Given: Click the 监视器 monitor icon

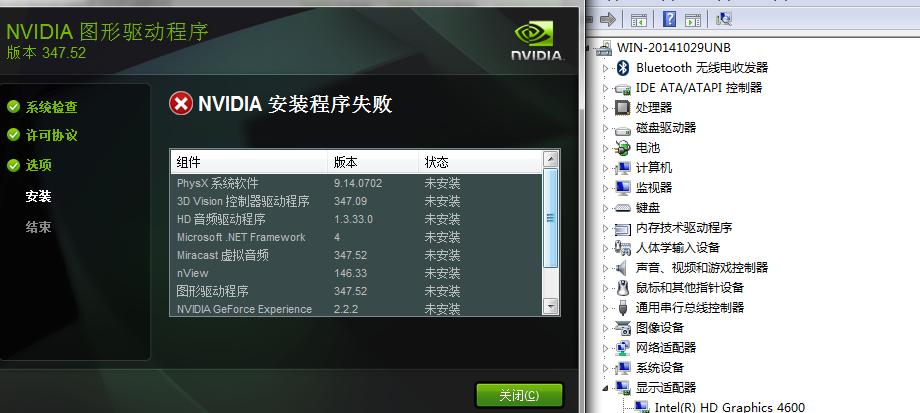Looking at the screenshot, I should [x=622, y=188].
